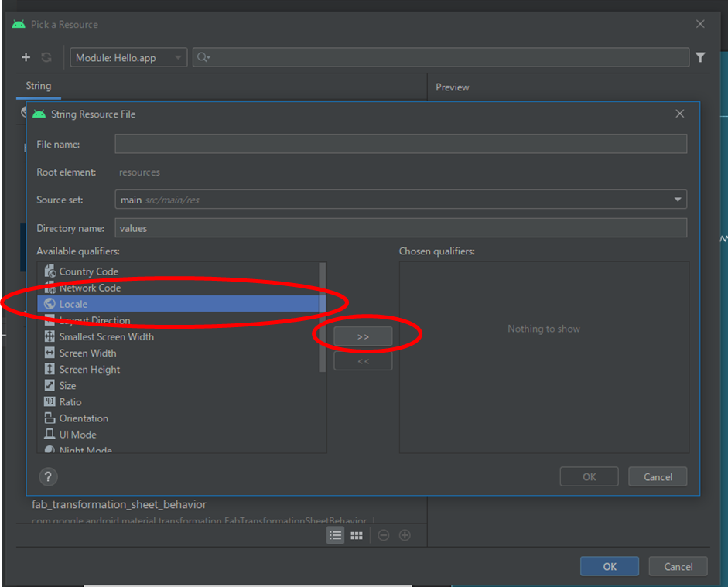This screenshot has height=587, width=728.
Task: Click the resource search field
Action: pos(441,57)
